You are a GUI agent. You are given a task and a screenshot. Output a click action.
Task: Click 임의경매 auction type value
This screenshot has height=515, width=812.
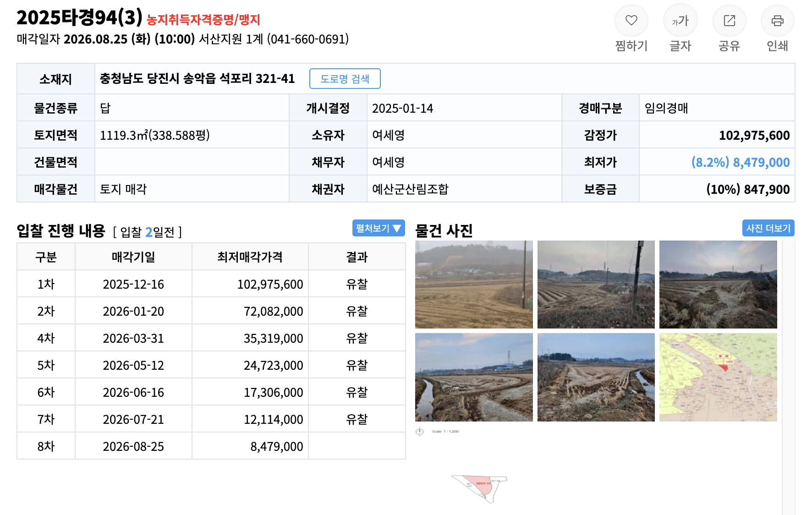[666, 108]
